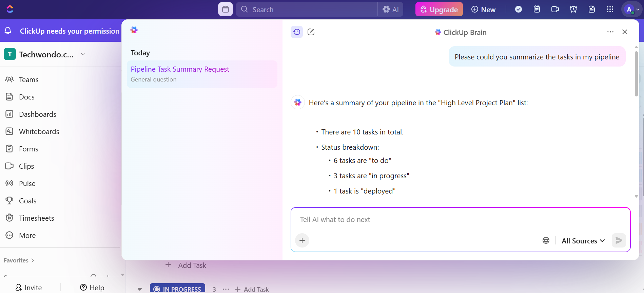Image resolution: width=644 pixels, height=293 pixels.
Task: Click the chat panel vertical scrollbar
Action: [x=636, y=75]
